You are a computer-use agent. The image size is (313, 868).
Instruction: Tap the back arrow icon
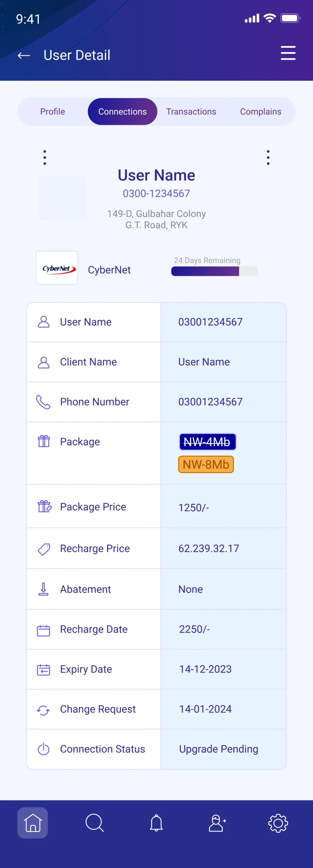click(24, 56)
